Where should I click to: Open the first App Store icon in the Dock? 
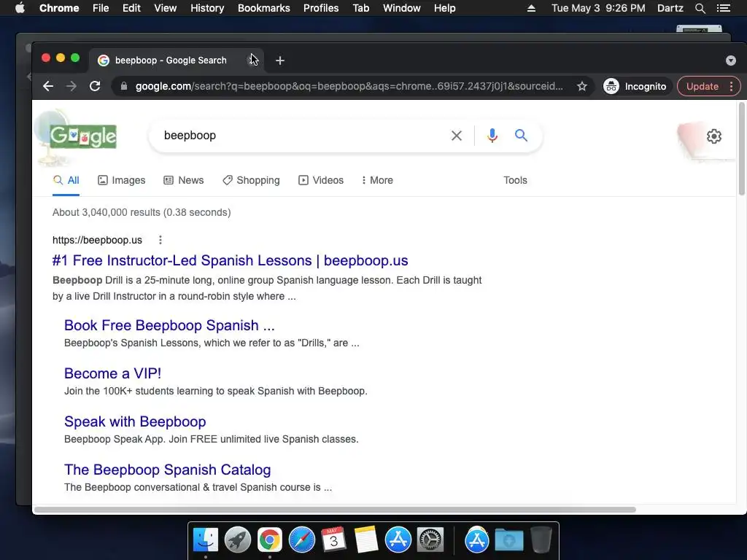(398, 540)
